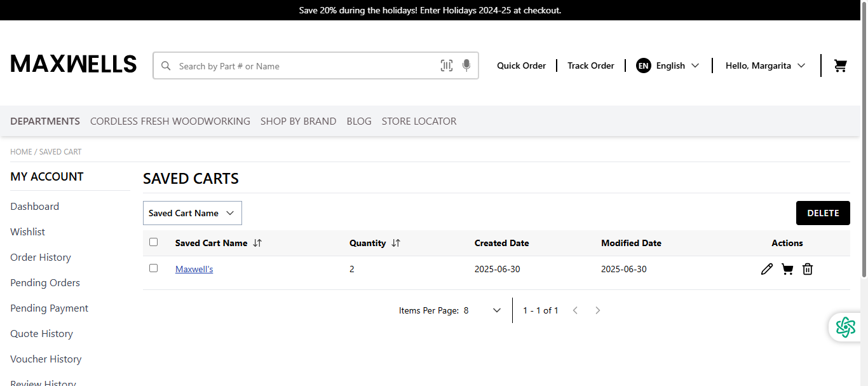Image resolution: width=868 pixels, height=386 pixels.
Task: Click the black DELETE button
Action: coord(823,213)
